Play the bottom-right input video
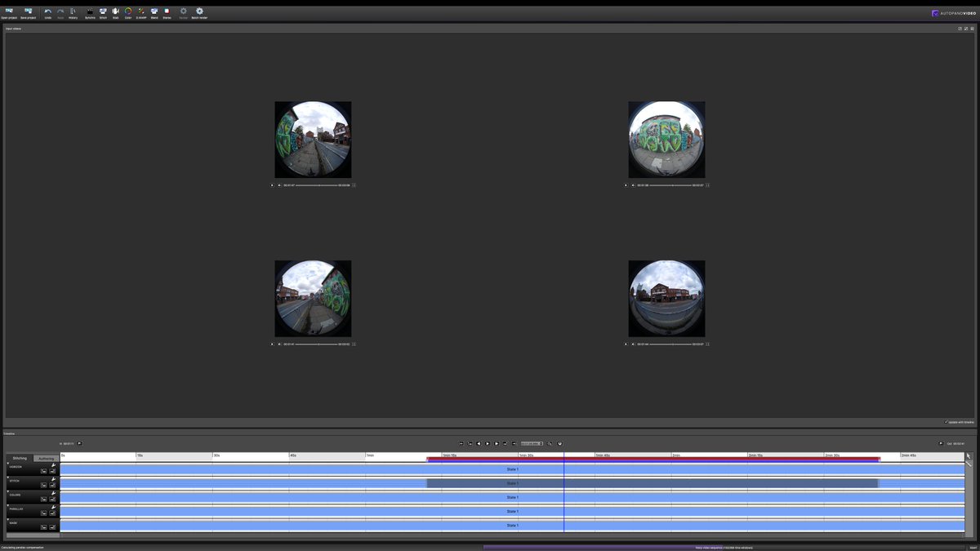Image resolution: width=980 pixels, height=551 pixels. (626, 344)
